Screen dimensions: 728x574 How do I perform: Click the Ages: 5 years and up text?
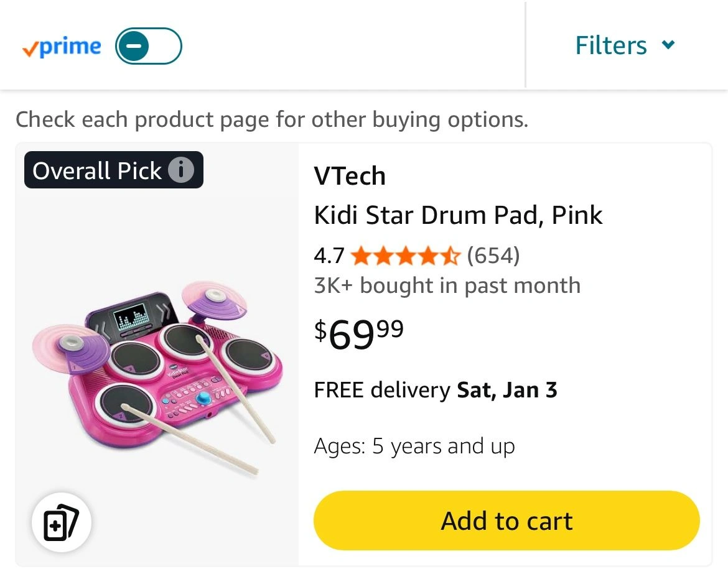coord(414,446)
